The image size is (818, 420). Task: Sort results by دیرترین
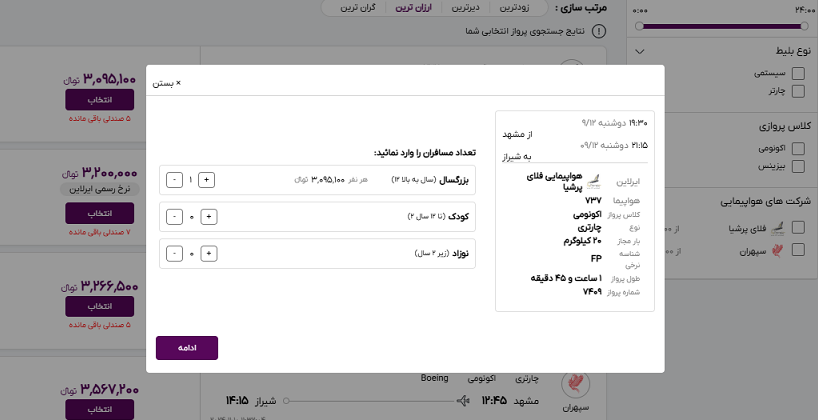click(x=465, y=8)
